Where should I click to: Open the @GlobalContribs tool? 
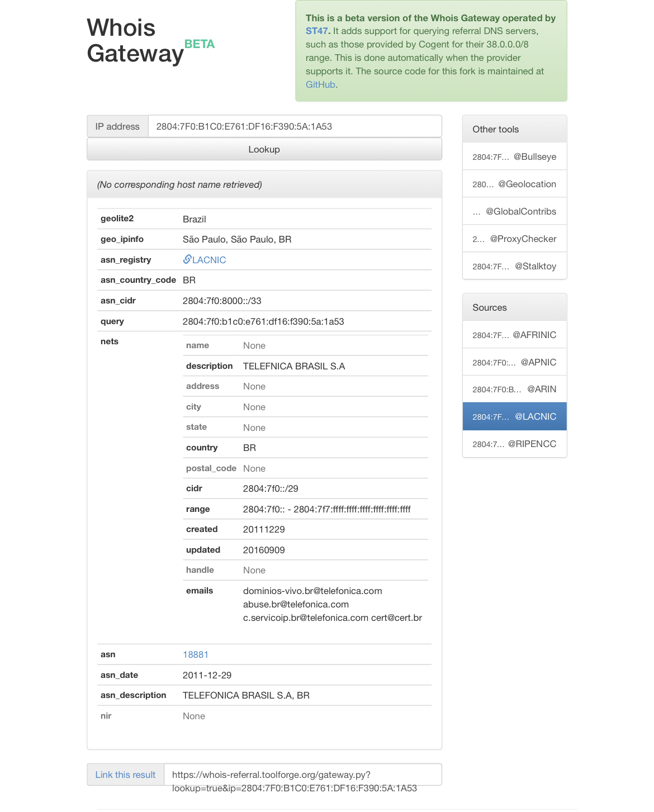(x=515, y=211)
